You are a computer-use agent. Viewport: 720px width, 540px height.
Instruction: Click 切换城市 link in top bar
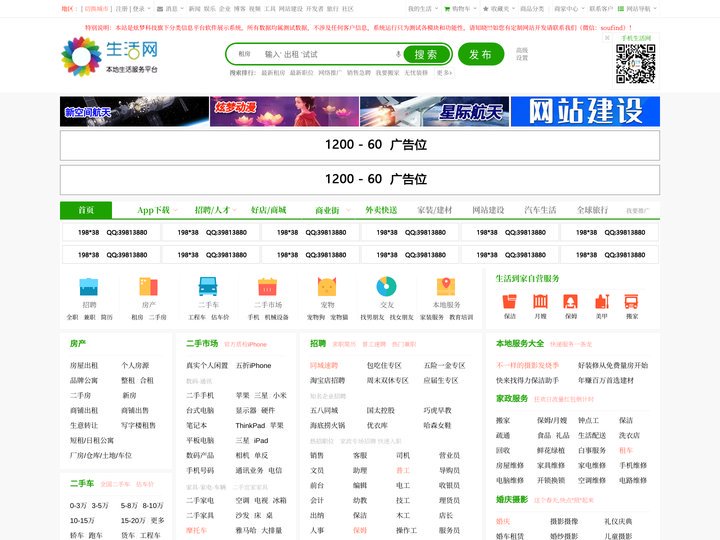click(96, 9)
